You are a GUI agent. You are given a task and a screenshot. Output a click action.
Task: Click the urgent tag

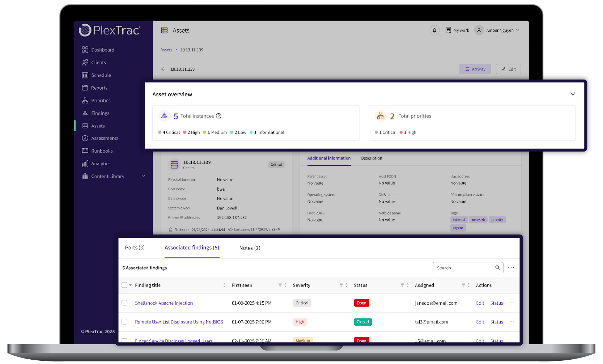pyautogui.click(x=458, y=228)
